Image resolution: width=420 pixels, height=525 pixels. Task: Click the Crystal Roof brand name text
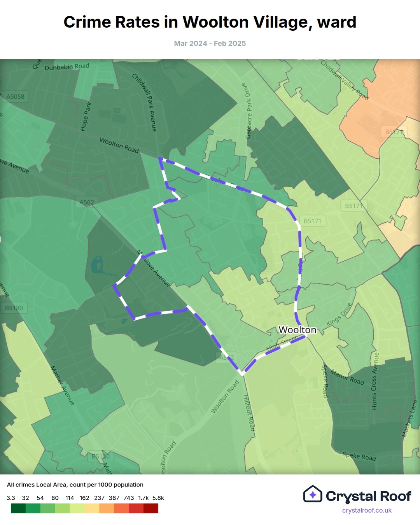tap(368, 496)
